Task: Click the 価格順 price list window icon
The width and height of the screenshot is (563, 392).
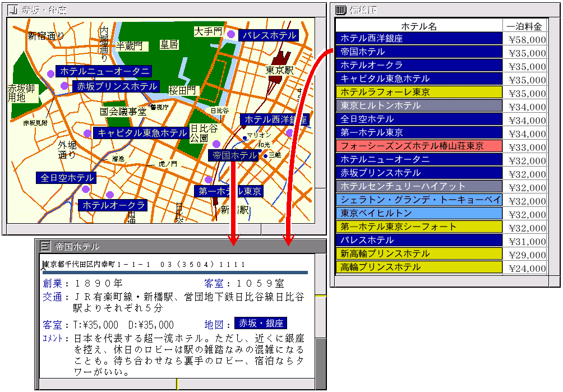Action: click(x=340, y=10)
